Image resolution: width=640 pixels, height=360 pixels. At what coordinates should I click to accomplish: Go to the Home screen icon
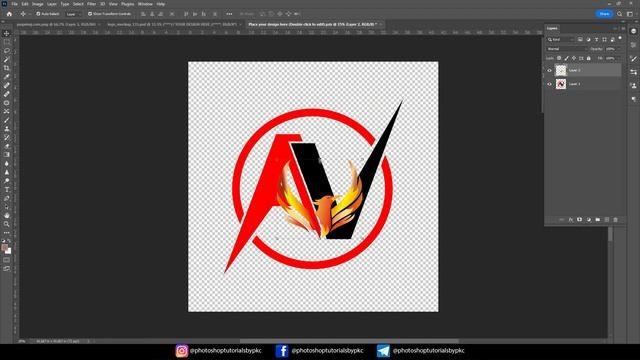point(9,14)
